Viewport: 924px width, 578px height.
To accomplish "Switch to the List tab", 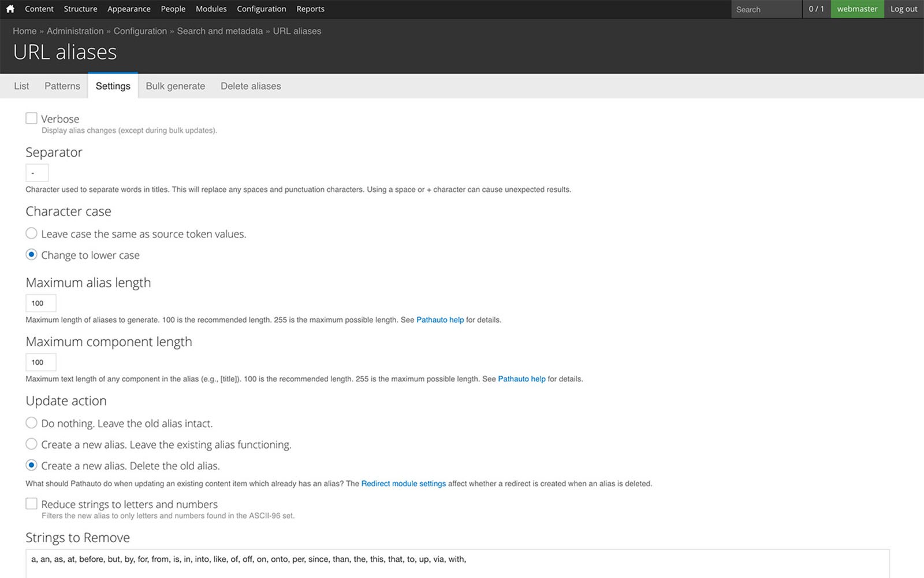I will tap(21, 86).
